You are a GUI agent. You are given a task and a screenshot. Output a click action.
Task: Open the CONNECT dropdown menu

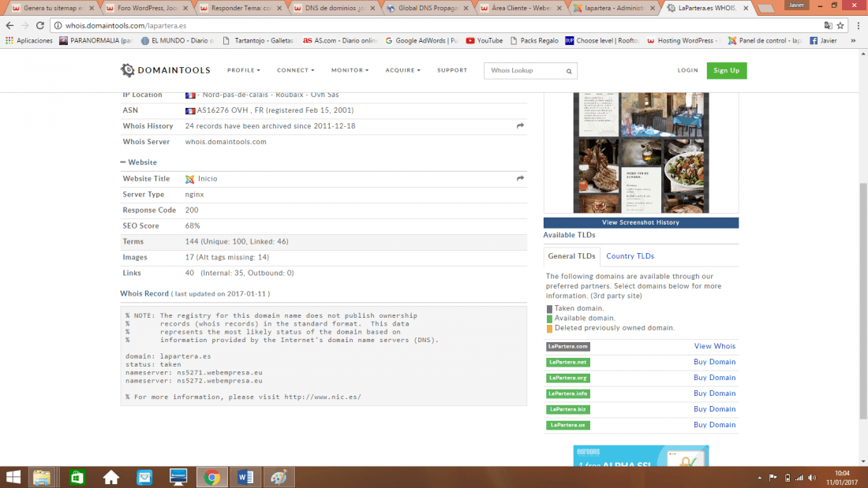click(x=296, y=70)
